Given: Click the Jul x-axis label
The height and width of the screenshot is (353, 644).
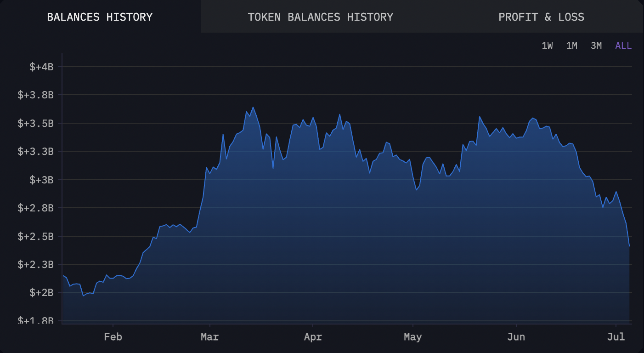Looking at the screenshot, I should point(616,337).
